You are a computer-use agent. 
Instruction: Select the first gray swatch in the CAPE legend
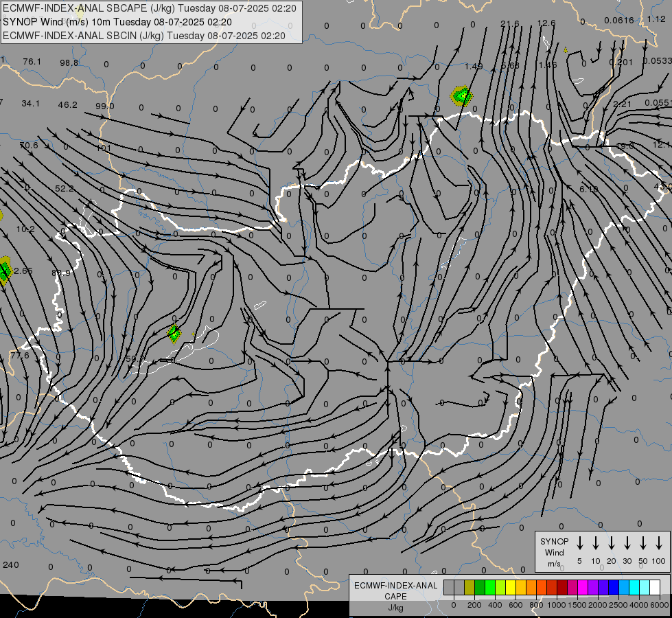pyautogui.click(x=449, y=587)
